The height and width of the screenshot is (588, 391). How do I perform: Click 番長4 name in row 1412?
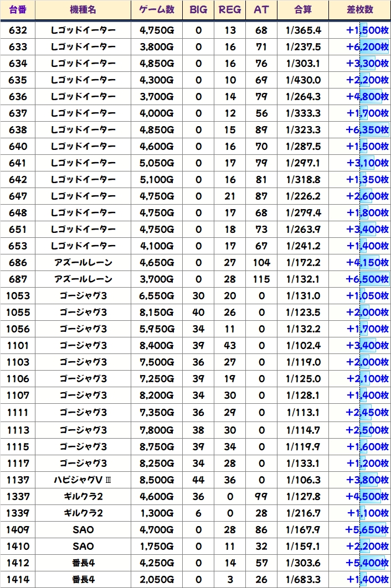(83, 563)
